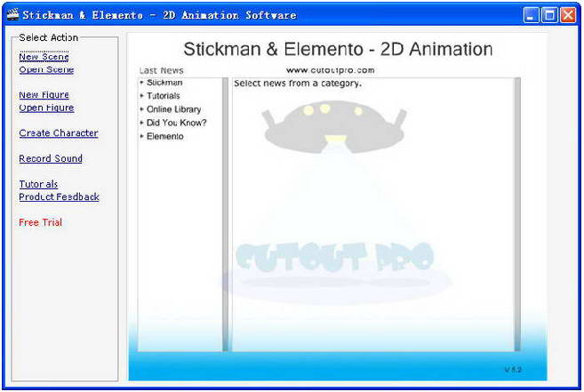Open the Open Scene link
The height and width of the screenshot is (392, 584).
(46, 69)
